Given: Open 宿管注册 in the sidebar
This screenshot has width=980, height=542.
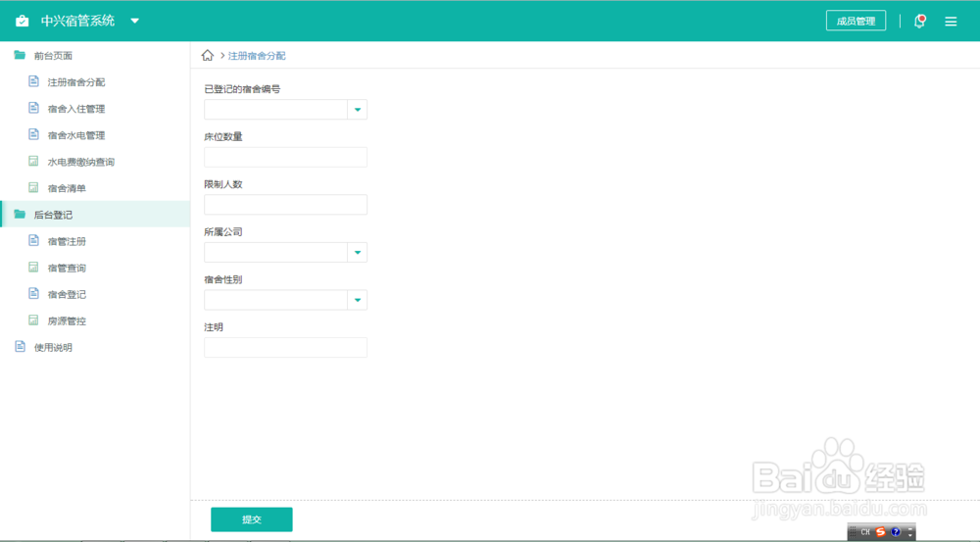Looking at the screenshot, I should point(67,241).
